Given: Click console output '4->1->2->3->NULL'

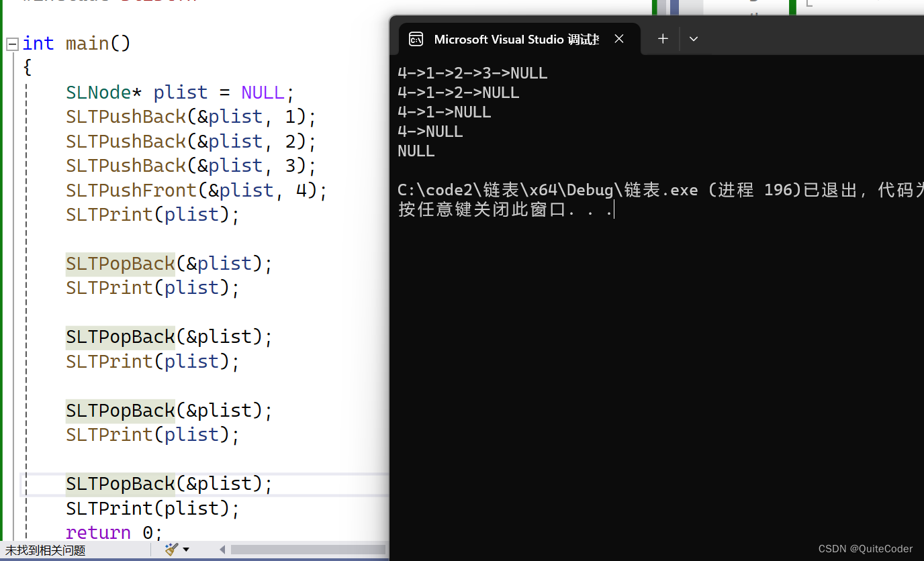Looking at the screenshot, I should [x=473, y=73].
